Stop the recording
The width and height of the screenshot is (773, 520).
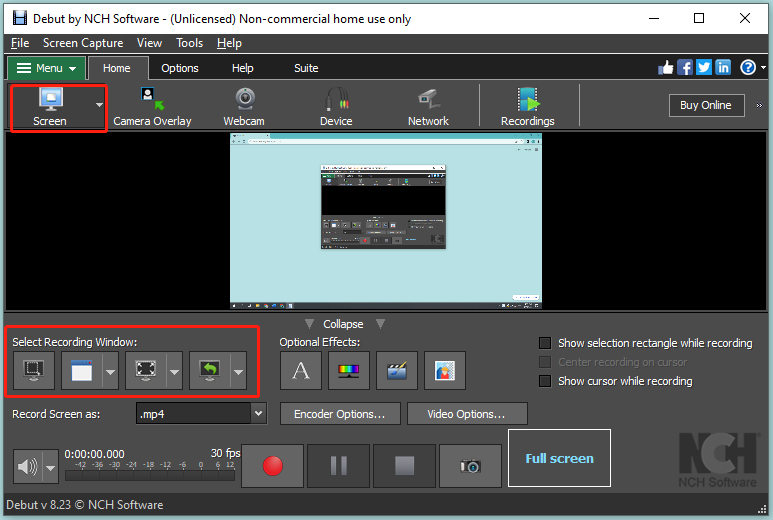[x=405, y=466]
